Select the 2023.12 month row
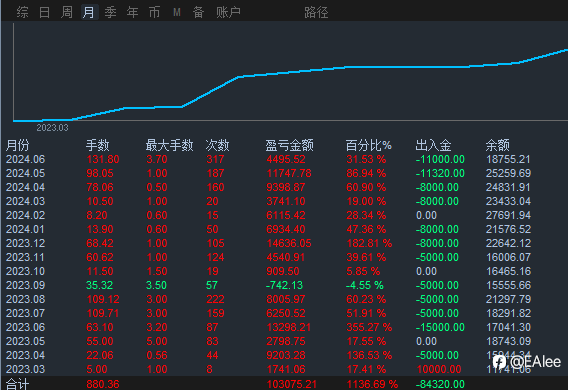 pyautogui.click(x=268, y=243)
